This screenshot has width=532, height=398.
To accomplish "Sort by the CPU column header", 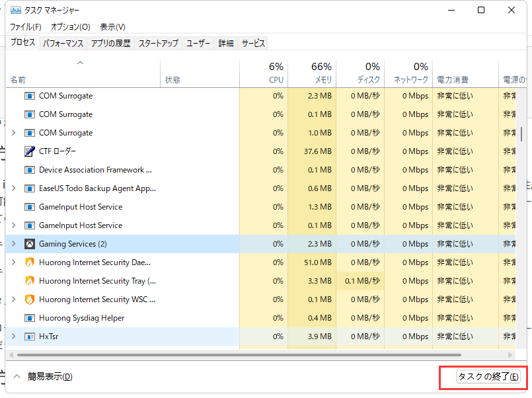I will pyautogui.click(x=264, y=73).
